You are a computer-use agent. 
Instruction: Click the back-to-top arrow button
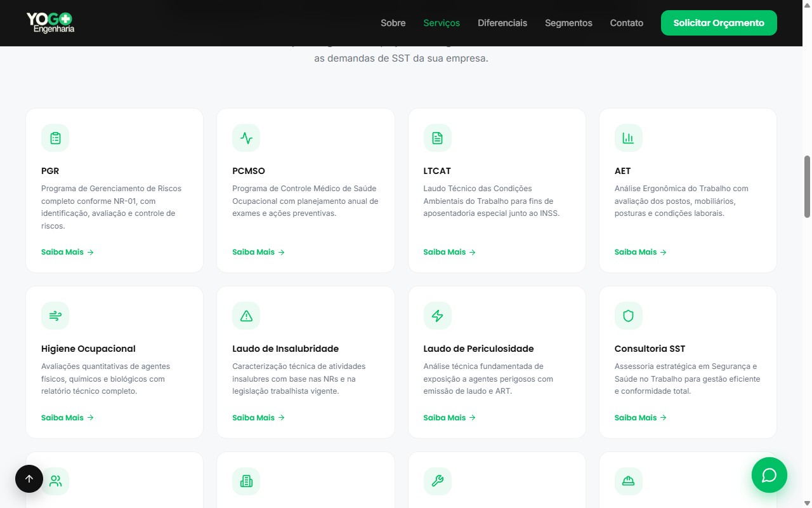[x=29, y=479]
